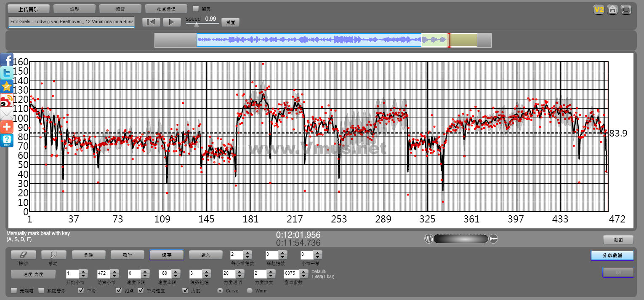Click the 吸附 snap button
644x300 pixels.
pyautogui.click(x=127, y=255)
